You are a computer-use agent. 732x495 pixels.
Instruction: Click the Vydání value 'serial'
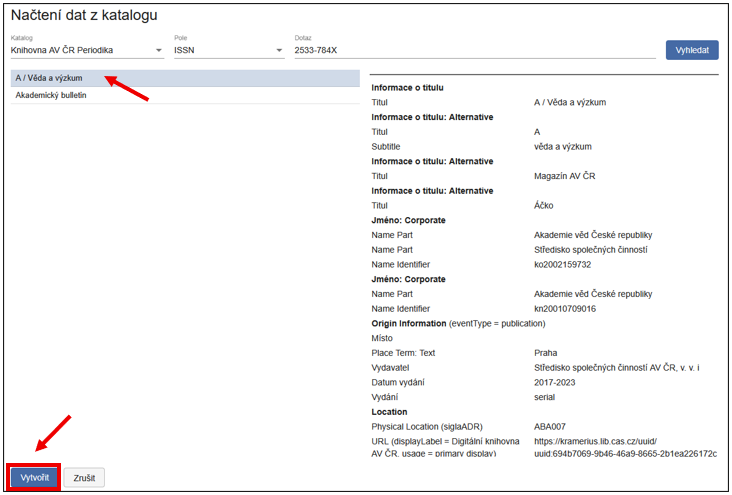coord(547,397)
